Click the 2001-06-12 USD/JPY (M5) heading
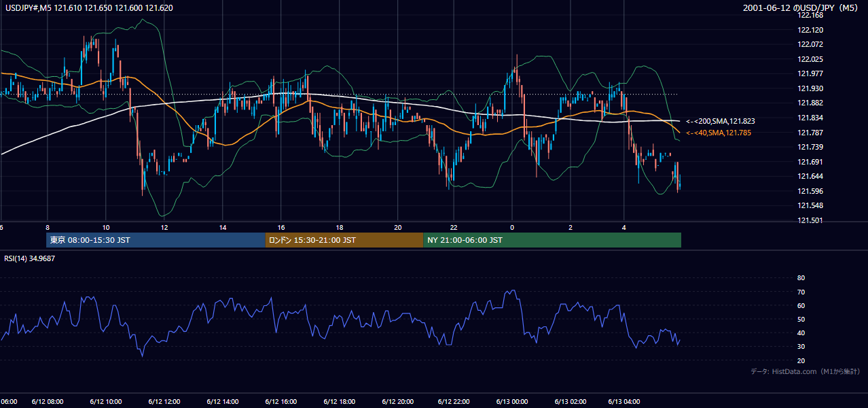 801,8
